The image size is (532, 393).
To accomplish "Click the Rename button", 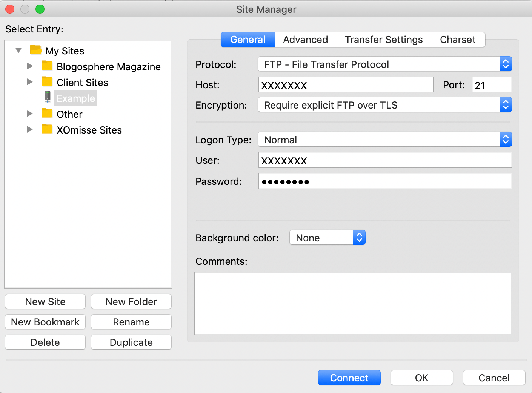I will (x=131, y=322).
